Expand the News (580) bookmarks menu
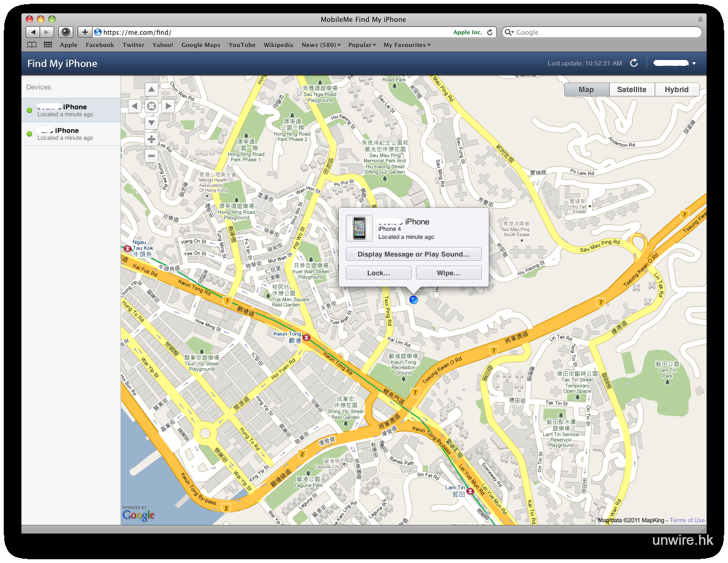 click(x=321, y=45)
